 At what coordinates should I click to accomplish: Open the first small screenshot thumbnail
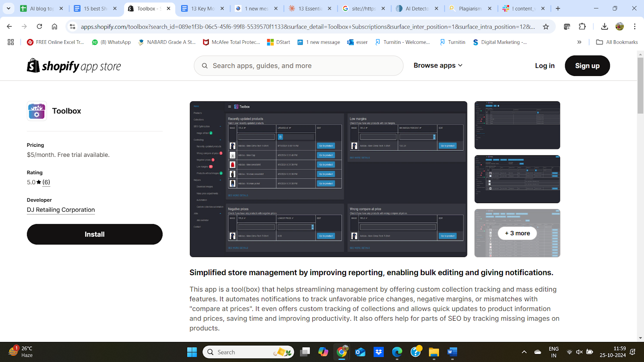click(x=517, y=125)
